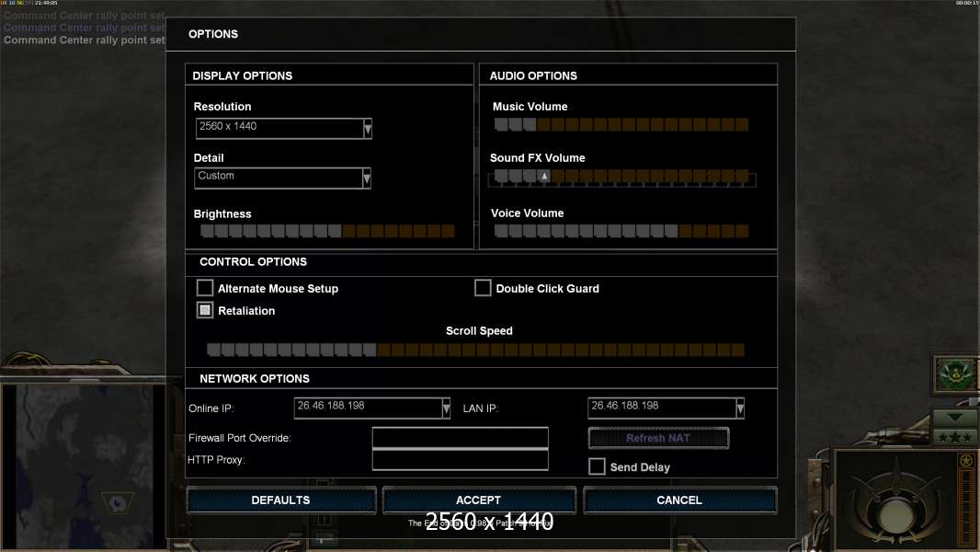The height and width of the screenshot is (552, 980).
Task: Click the Refresh NAT button
Action: 658,438
